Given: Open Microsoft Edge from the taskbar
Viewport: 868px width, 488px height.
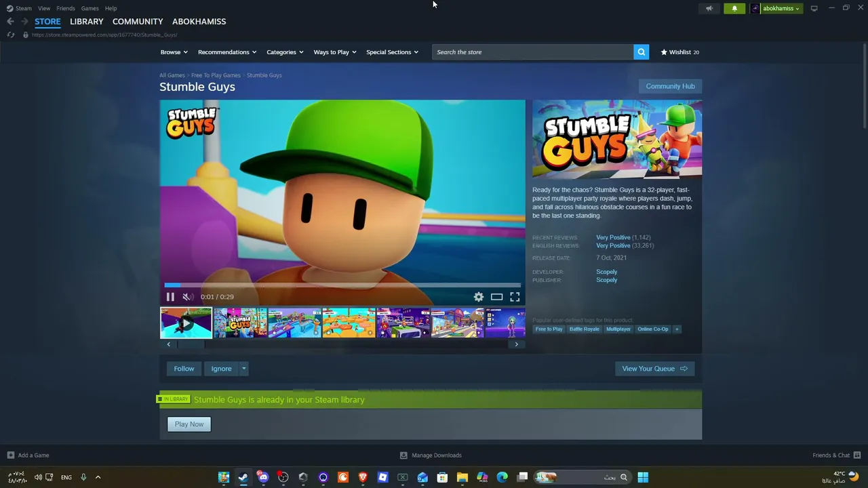Looking at the screenshot, I should point(502,477).
